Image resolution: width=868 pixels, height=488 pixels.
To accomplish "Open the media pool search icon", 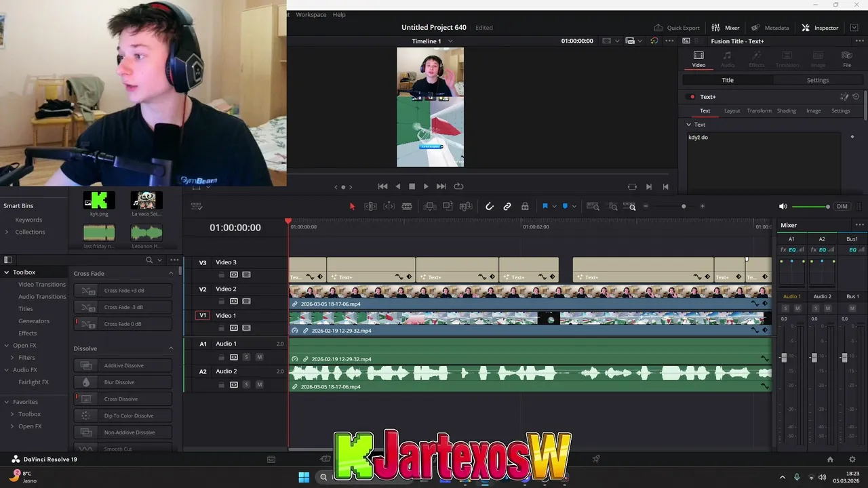I will click(x=149, y=260).
